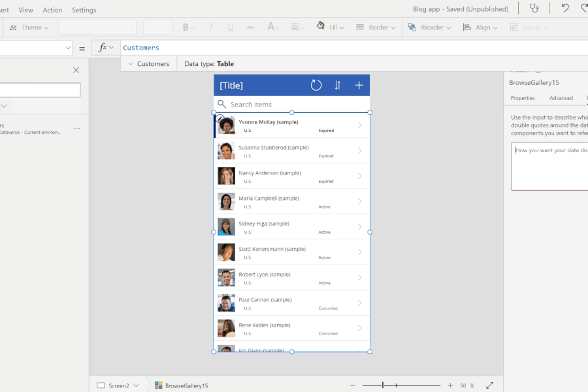
Task: Click the fit-to-window expand icon
Action: tap(490, 385)
